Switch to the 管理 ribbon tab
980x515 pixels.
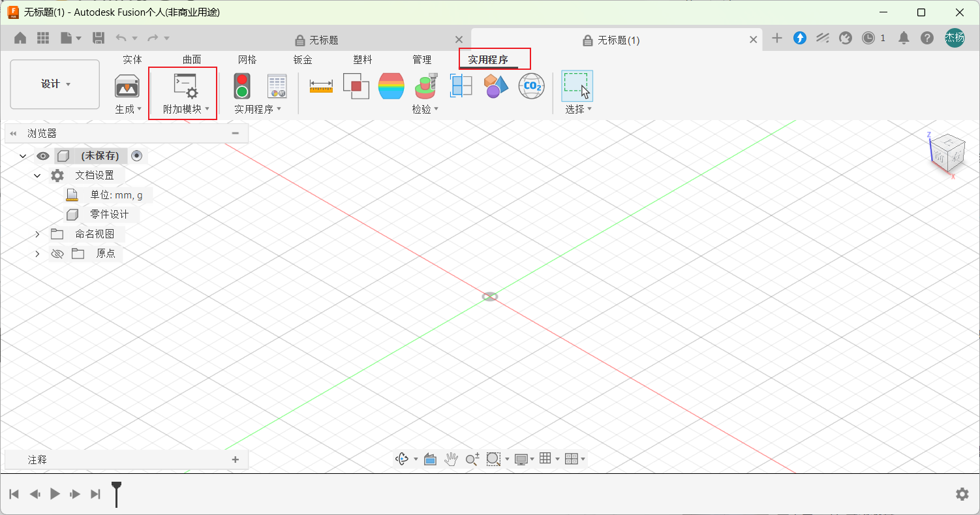422,59
